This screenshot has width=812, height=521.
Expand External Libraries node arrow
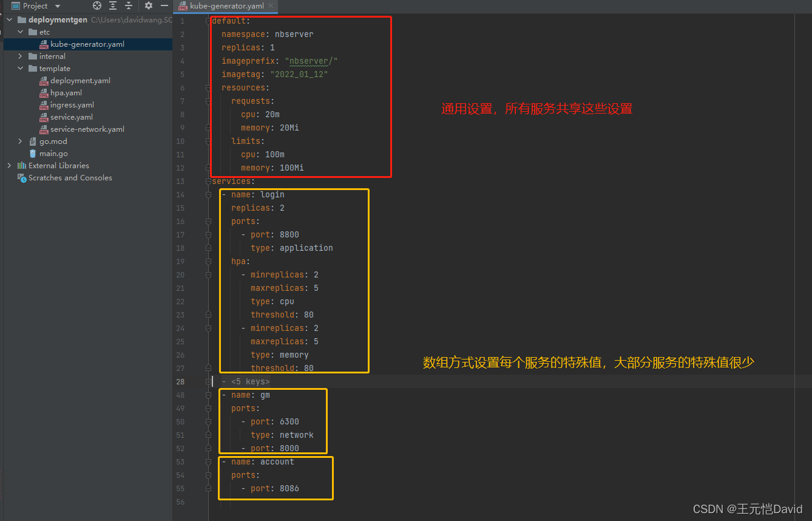click(x=10, y=166)
